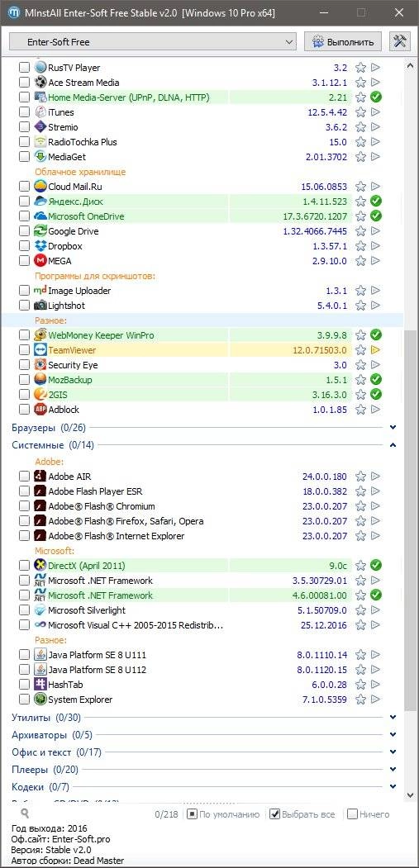
Task: Click the vertical scrollbar thumb
Action: (x=410, y=519)
